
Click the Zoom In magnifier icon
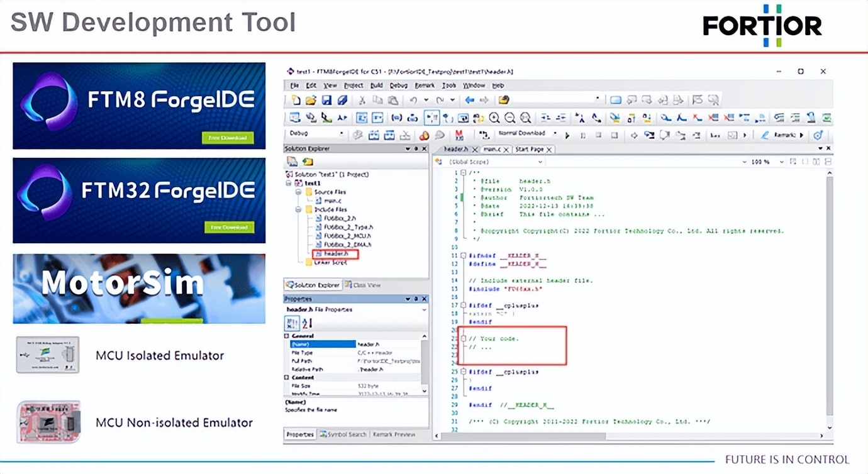click(494, 118)
